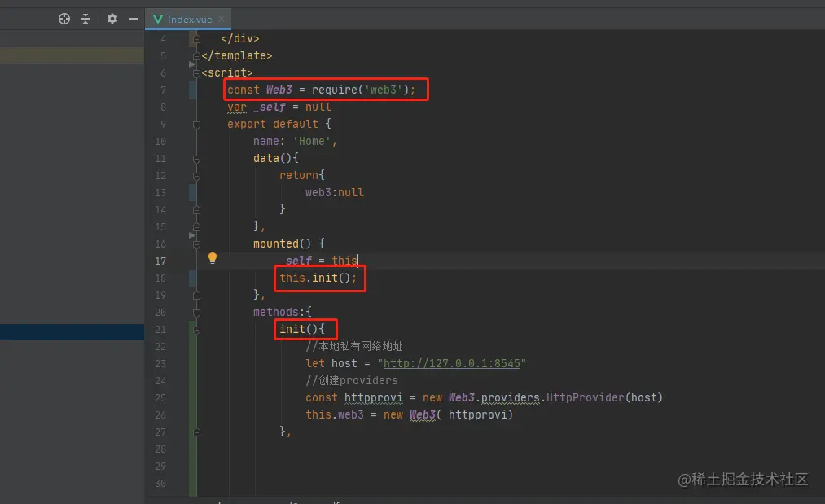Click the 'name: 'Home'' line
Image resolution: width=825 pixels, height=504 pixels.
pyautogui.click(x=295, y=142)
